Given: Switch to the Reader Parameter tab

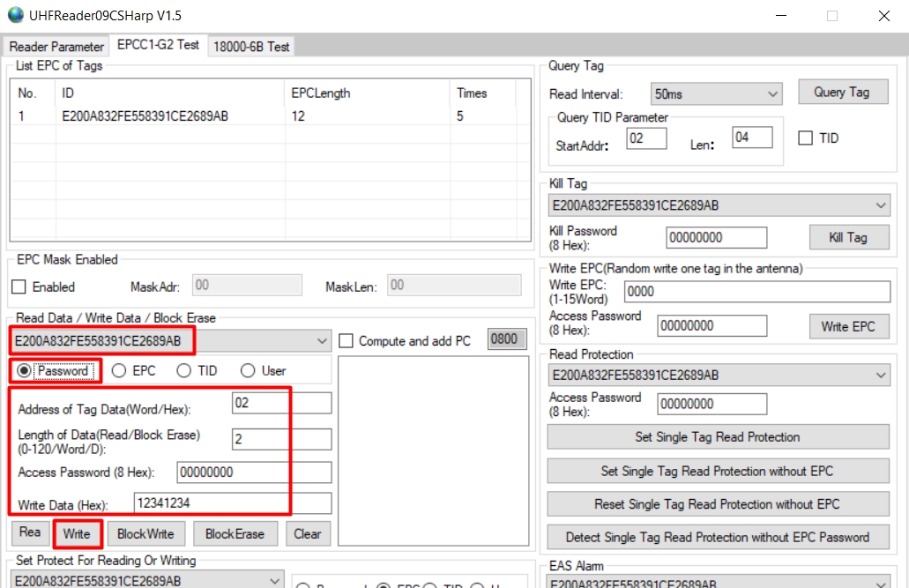Looking at the screenshot, I should (56, 46).
